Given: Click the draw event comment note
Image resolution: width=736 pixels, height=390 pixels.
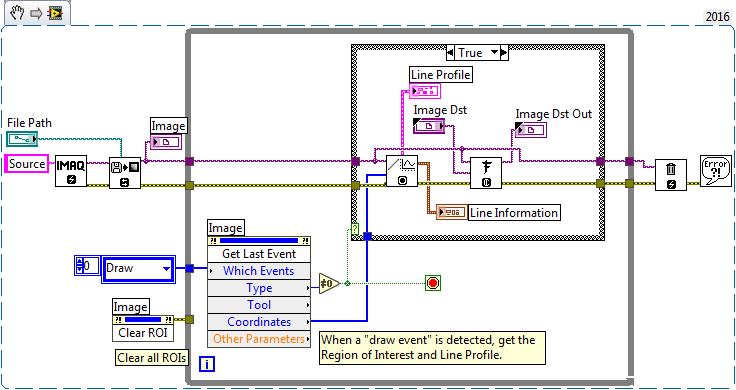Looking at the screenshot, I should [x=432, y=347].
